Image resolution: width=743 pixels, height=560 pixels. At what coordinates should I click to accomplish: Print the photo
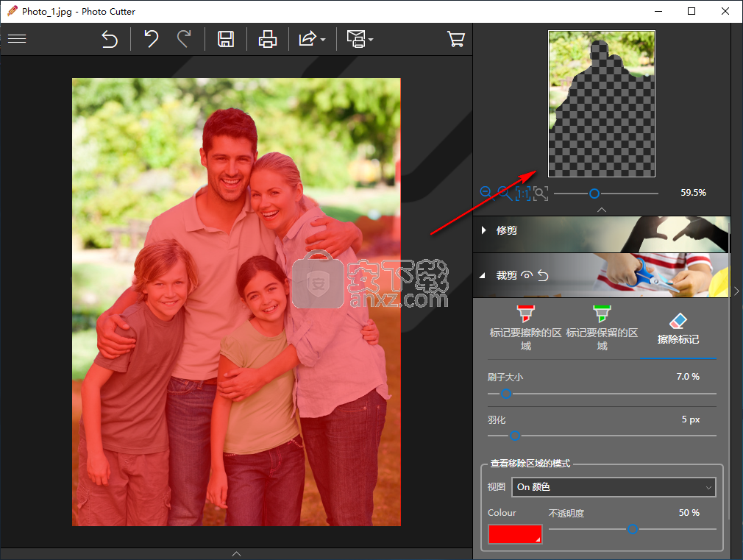click(x=268, y=39)
